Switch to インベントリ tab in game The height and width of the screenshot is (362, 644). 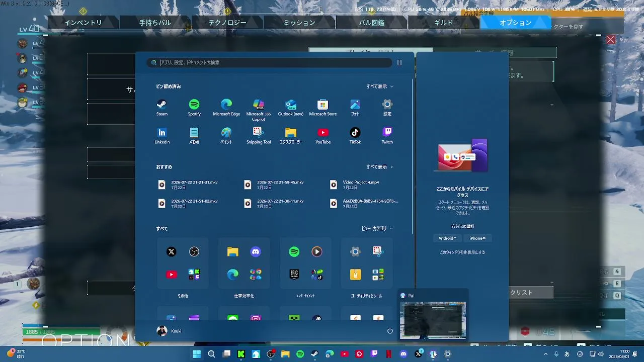pos(83,23)
